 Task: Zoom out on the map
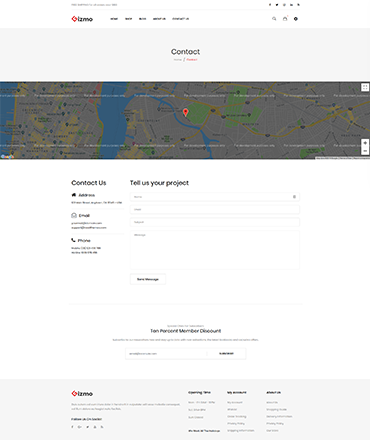(365, 151)
